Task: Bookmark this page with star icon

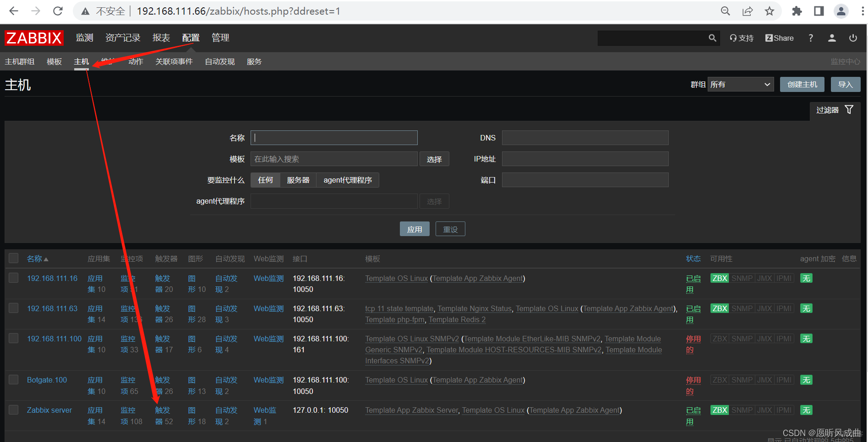Action: (x=770, y=11)
